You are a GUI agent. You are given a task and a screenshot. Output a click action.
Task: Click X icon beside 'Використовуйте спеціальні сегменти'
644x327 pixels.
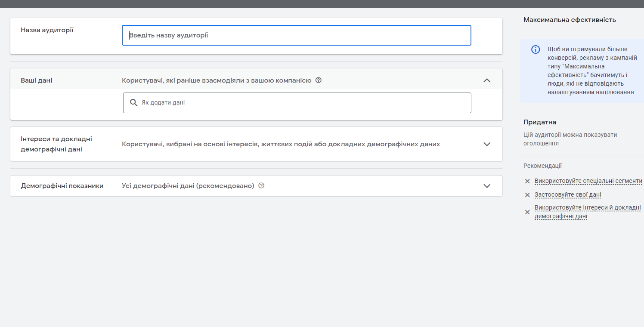pyautogui.click(x=527, y=181)
